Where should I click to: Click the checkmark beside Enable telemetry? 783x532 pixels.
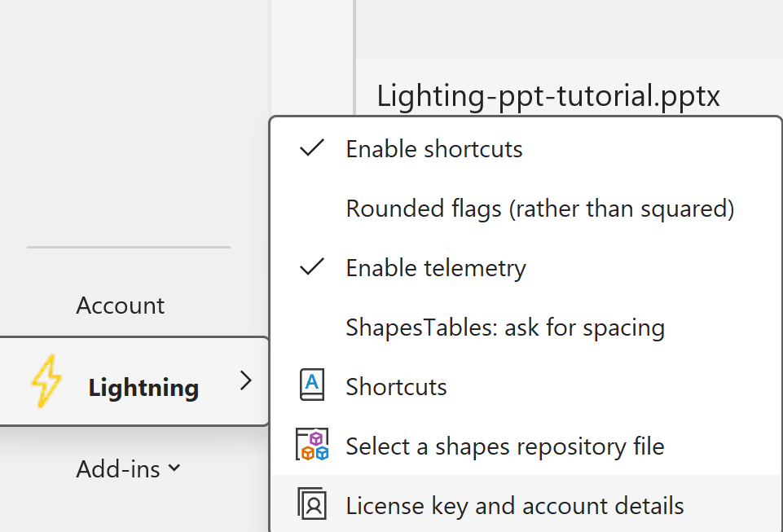[x=313, y=267]
